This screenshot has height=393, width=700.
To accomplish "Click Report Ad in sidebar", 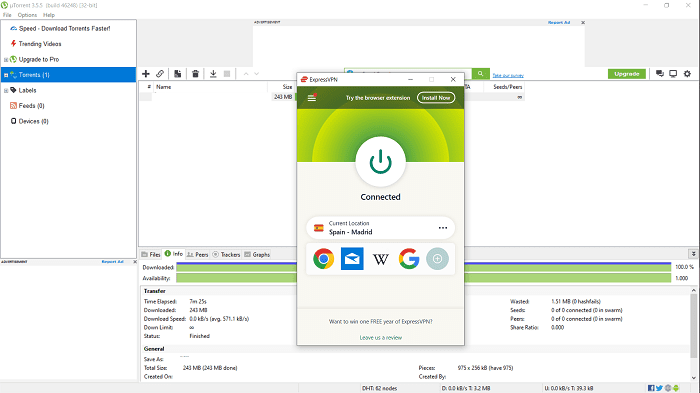I will (x=112, y=262).
